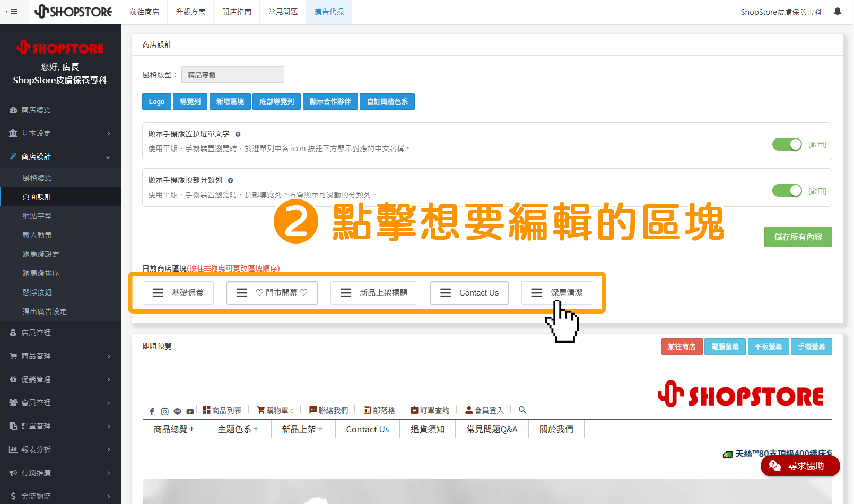Click the chart icon next to 報表分析
The width and height of the screenshot is (854, 504).
13,449
